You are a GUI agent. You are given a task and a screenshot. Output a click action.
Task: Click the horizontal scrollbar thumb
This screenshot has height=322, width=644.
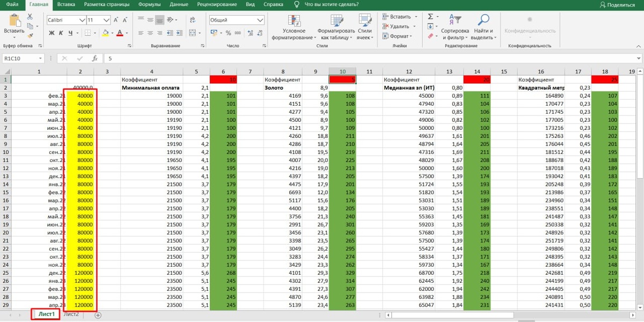point(452,315)
